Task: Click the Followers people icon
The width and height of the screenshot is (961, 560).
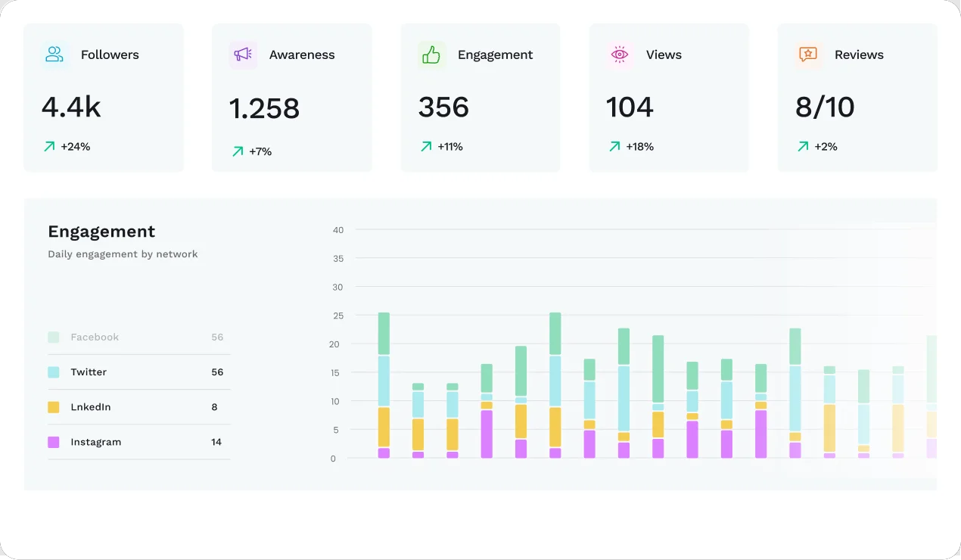Action: (54, 54)
